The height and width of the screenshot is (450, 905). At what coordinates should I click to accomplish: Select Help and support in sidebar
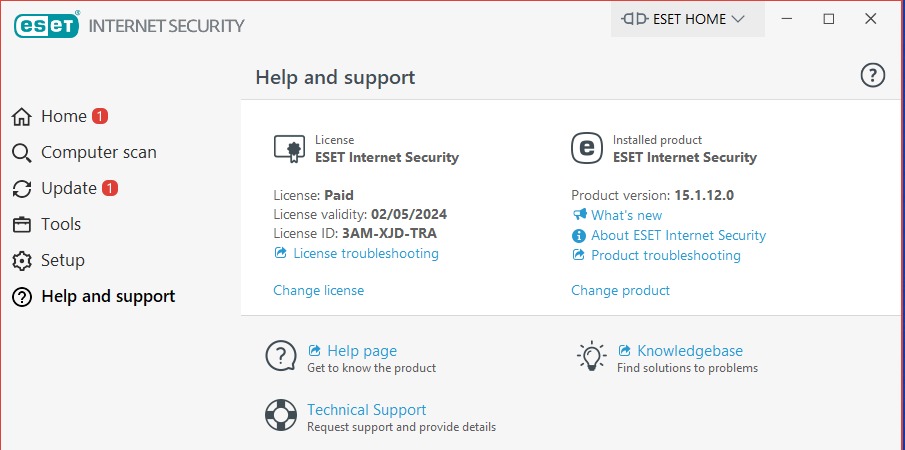pyautogui.click(x=109, y=297)
